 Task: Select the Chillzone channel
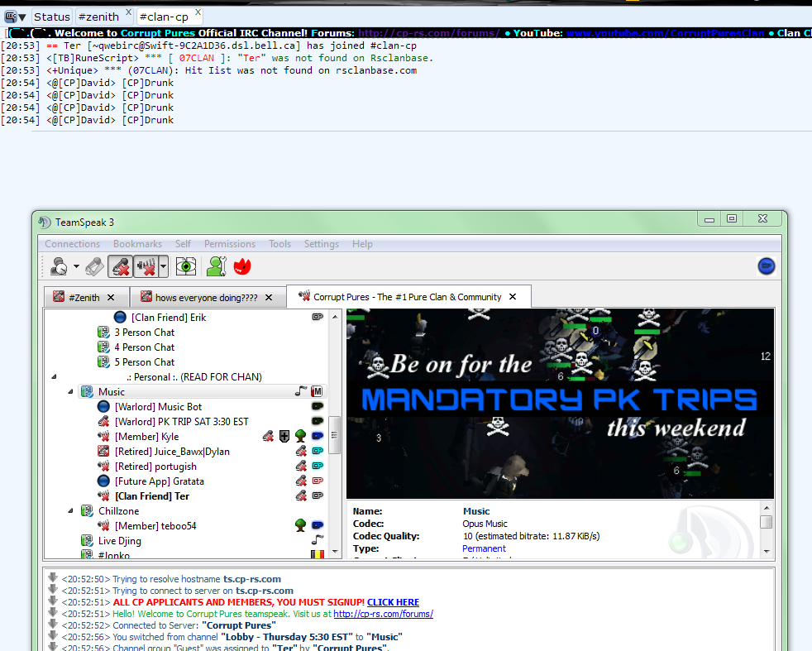pyautogui.click(x=118, y=511)
